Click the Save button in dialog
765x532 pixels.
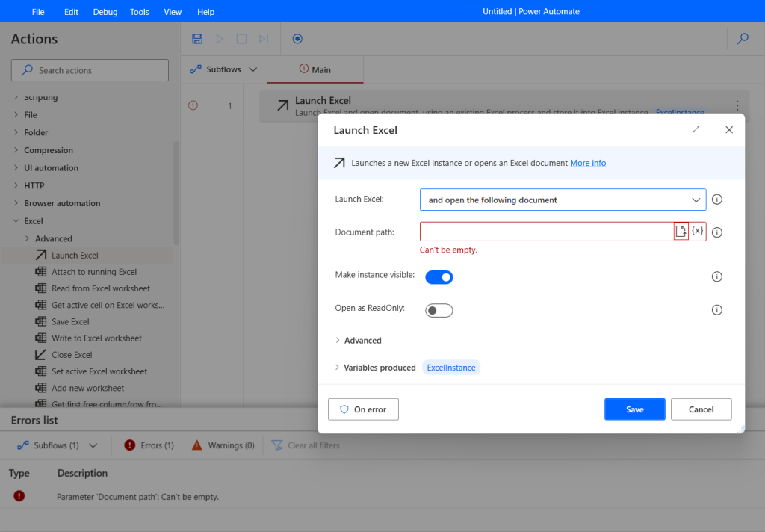coord(634,409)
